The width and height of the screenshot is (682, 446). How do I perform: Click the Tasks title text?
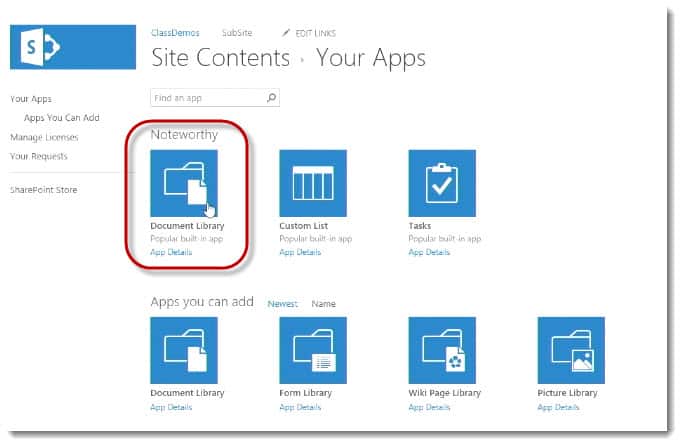(x=420, y=226)
